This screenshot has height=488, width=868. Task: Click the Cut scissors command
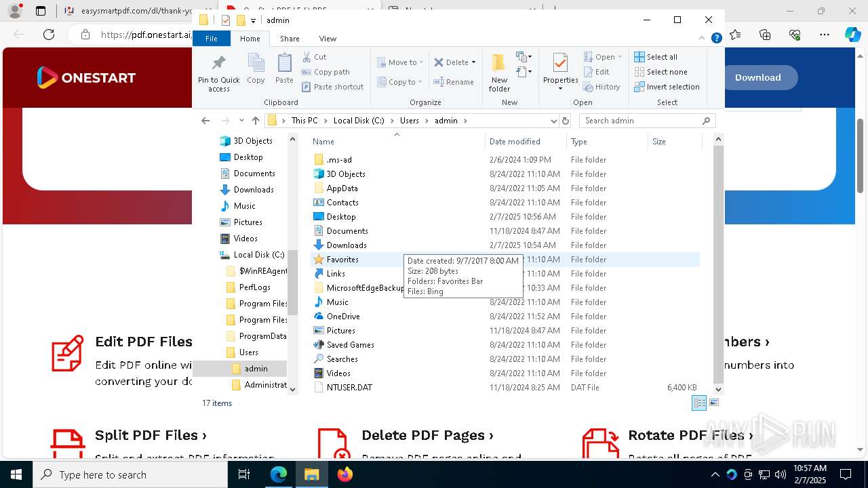point(314,57)
